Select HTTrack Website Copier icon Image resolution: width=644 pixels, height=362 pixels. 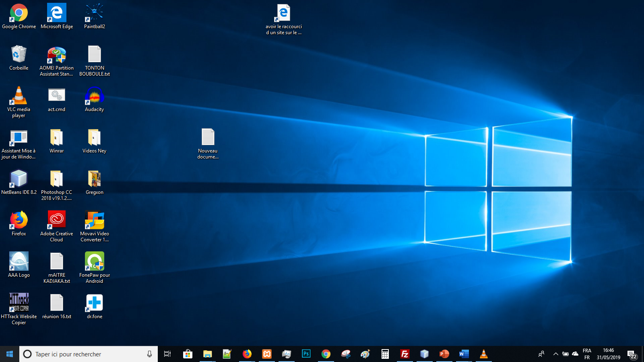coord(19,309)
